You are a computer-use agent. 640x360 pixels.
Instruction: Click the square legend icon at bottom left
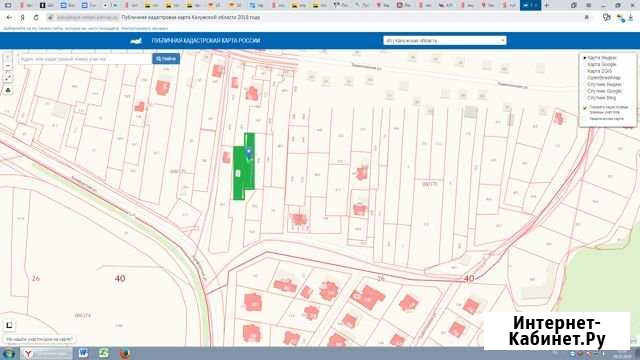(x=9, y=325)
